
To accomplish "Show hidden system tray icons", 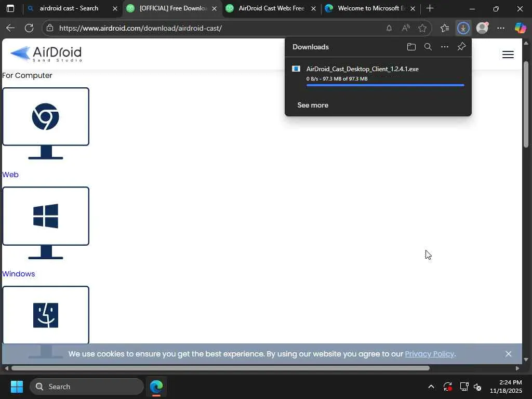I will [x=431, y=387].
